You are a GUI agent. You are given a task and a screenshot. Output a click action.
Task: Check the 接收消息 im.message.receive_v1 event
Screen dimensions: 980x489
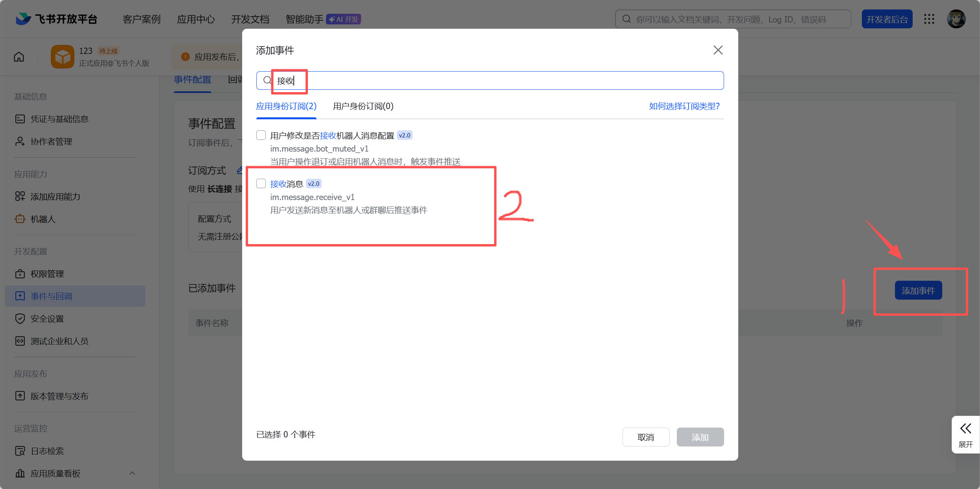coord(261,183)
